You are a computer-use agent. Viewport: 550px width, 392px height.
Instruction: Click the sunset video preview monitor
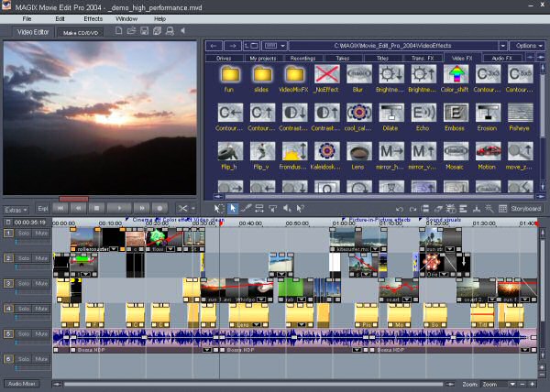point(100,118)
